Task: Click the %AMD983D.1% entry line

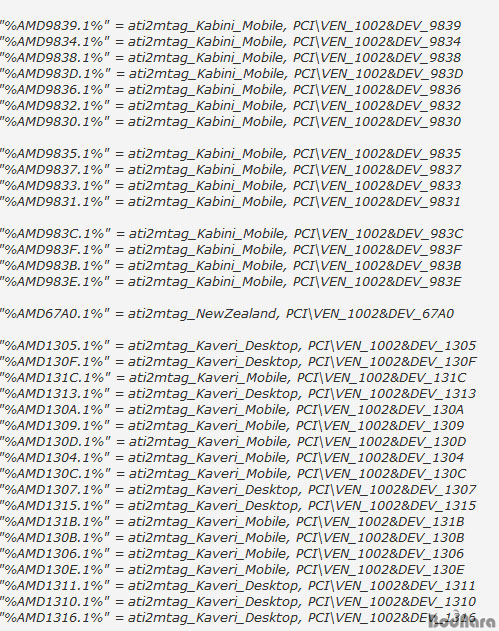Action: (x=231, y=74)
